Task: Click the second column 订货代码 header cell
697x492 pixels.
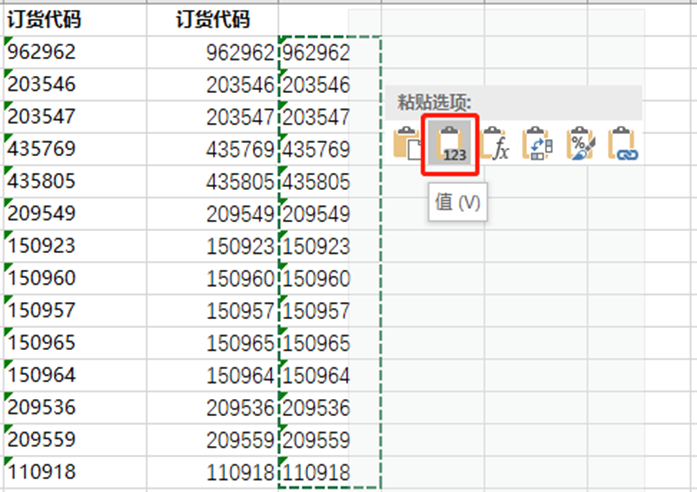Action: pos(212,20)
